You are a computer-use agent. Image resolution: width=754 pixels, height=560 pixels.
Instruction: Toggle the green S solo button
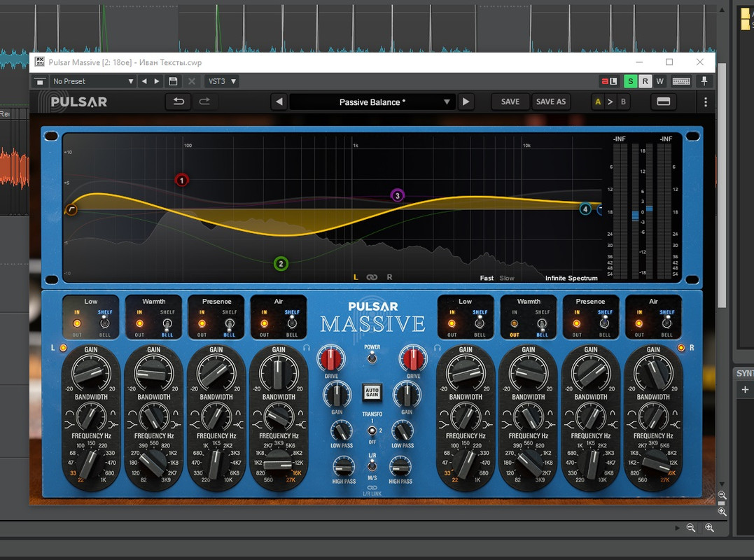pyautogui.click(x=630, y=81)
